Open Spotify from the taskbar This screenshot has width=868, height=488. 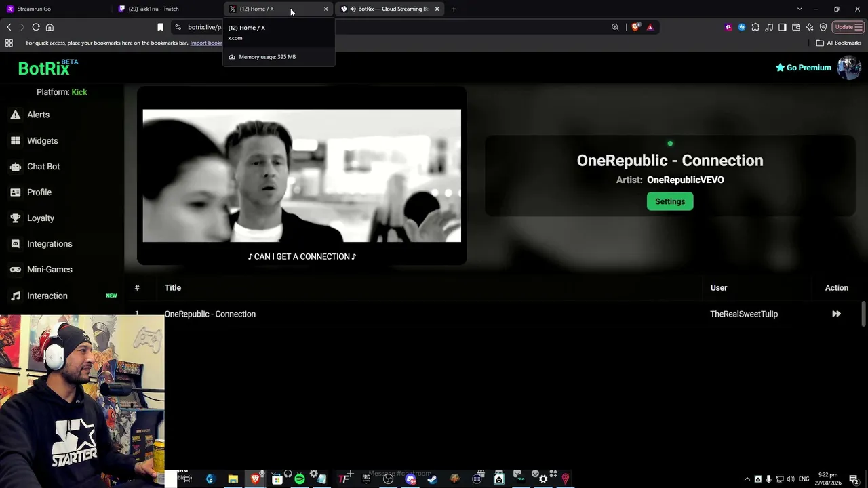click(x=299, y=479)
